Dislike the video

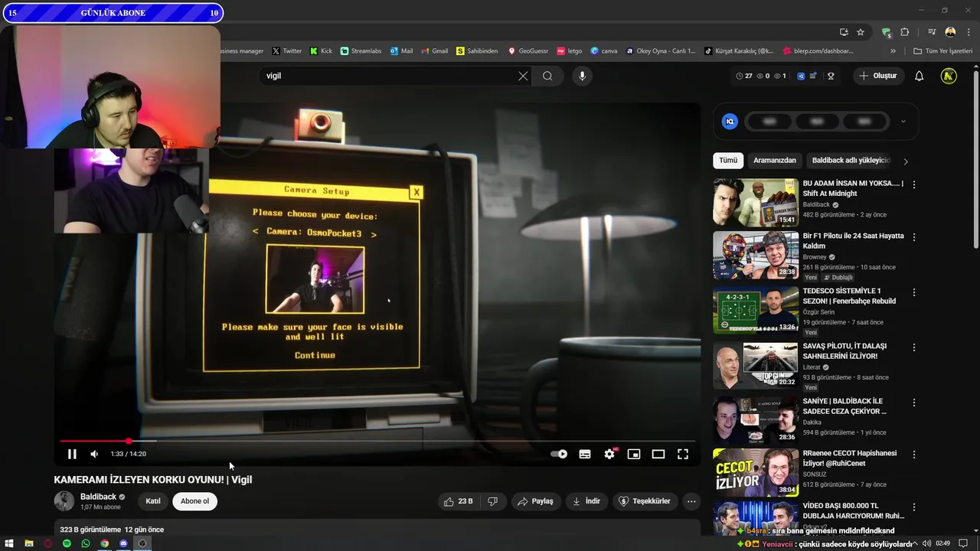pyautogui.click(x=493, y=501)
